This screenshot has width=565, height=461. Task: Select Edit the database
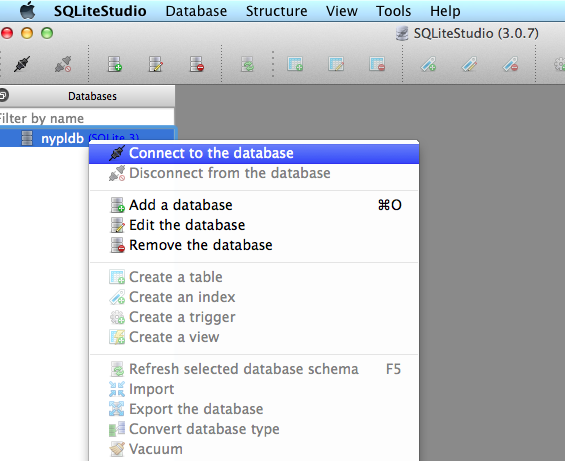coord(254,225)
